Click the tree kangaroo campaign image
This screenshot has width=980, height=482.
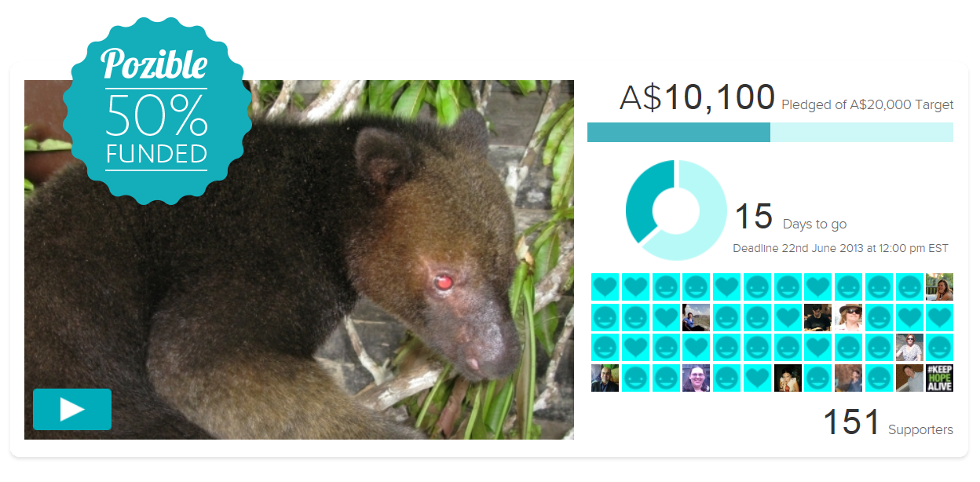[x=299, y=260]
